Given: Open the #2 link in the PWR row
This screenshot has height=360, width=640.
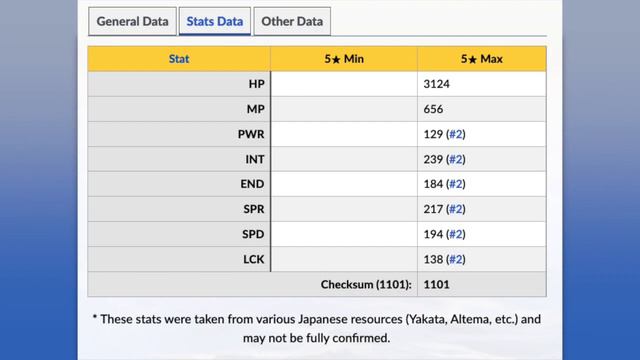Looking at the screenshot, I should [456, 134].
